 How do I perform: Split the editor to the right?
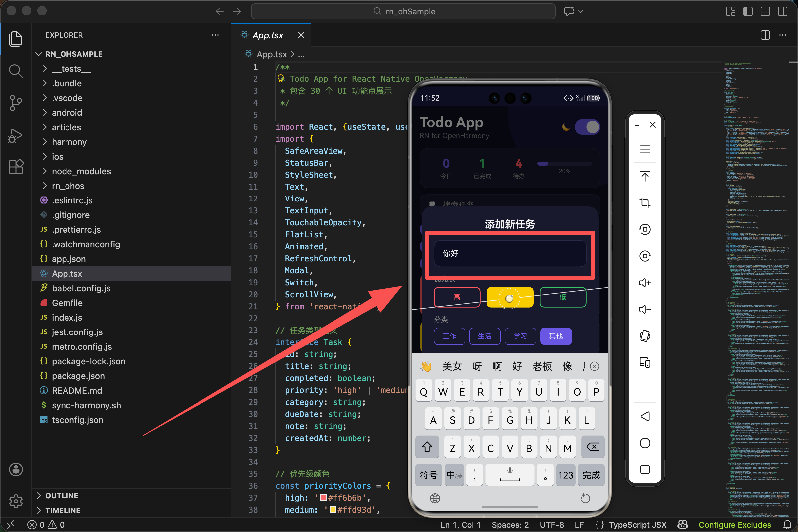[x=765, y=35]
